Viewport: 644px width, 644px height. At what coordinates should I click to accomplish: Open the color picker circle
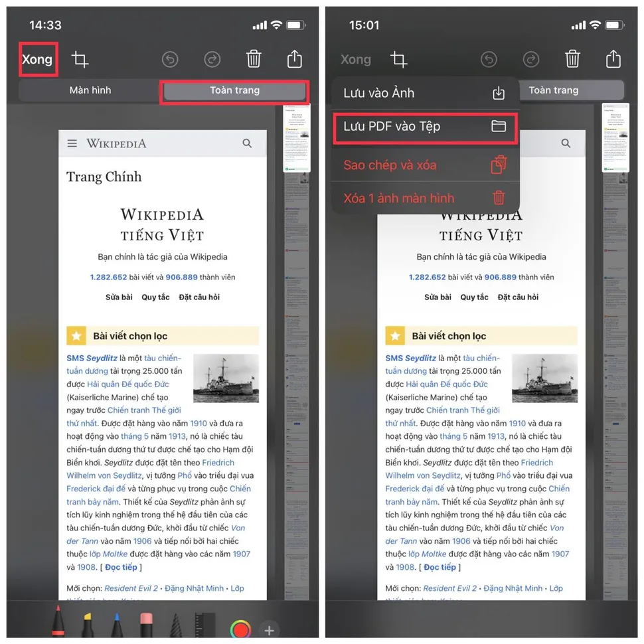coord(240,629)
